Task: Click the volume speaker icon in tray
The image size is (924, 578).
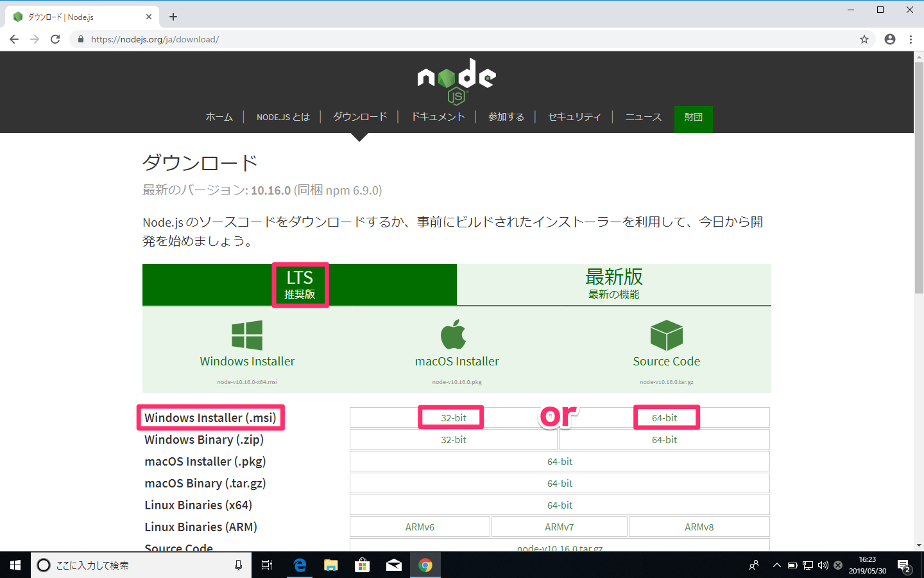Action: tap(823, 565)
